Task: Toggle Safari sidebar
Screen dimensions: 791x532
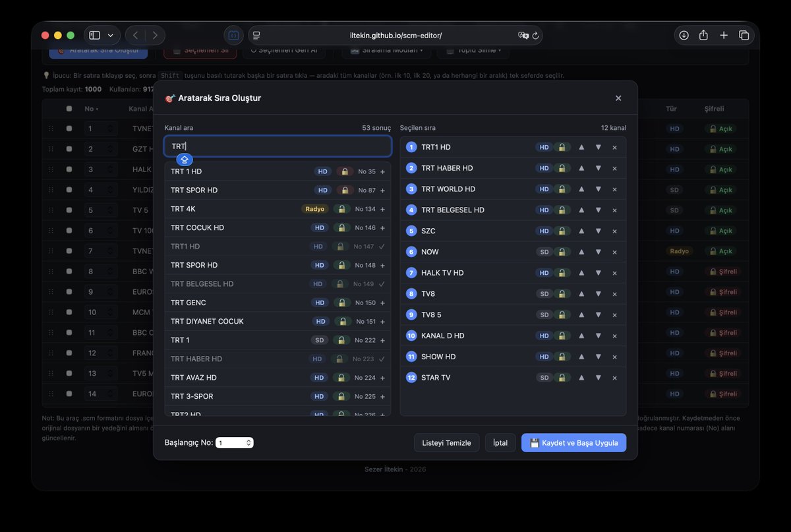Action: tap(95, 35)
